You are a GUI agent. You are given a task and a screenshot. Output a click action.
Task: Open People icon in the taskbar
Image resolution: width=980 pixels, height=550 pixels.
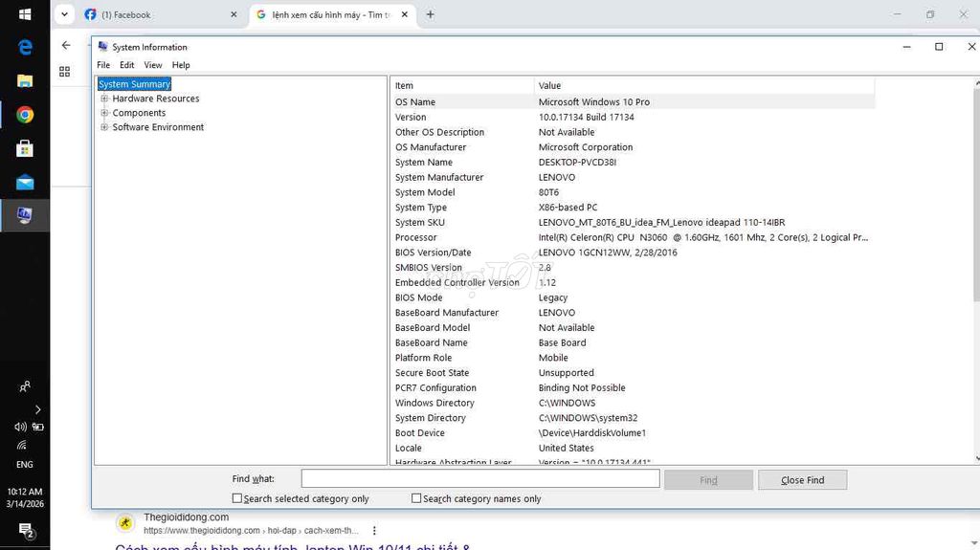pos(24,386)
